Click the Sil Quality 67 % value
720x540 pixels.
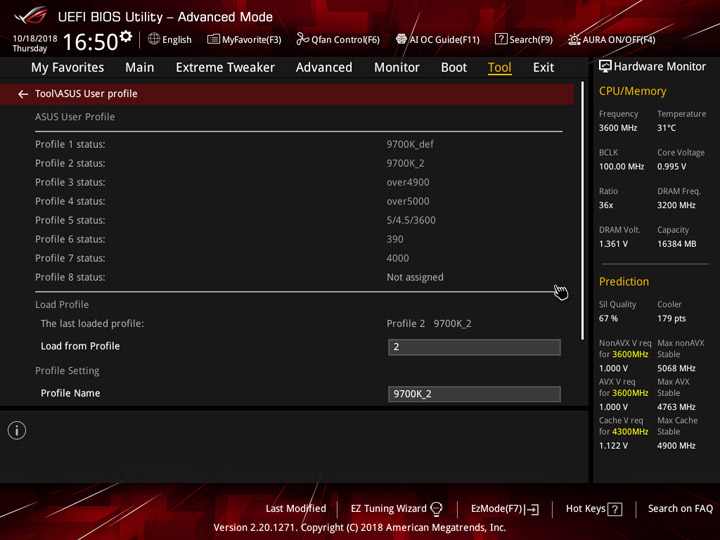(608, 319)
